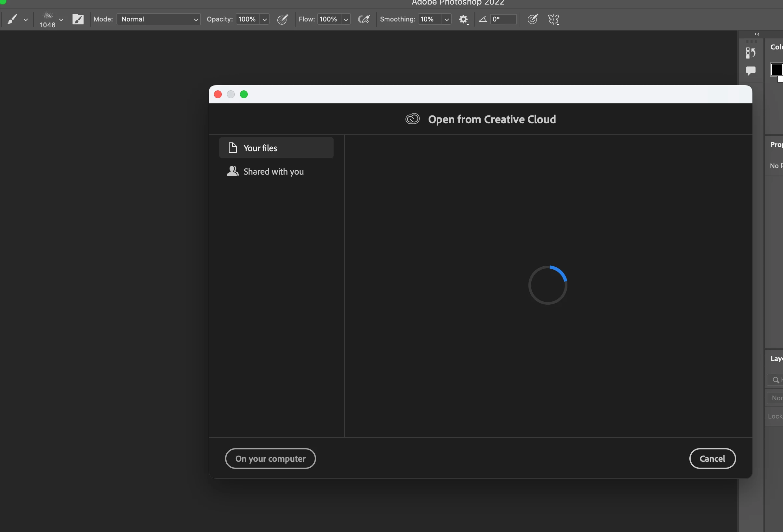Toggle pressure for size icon

pos(532,19)
